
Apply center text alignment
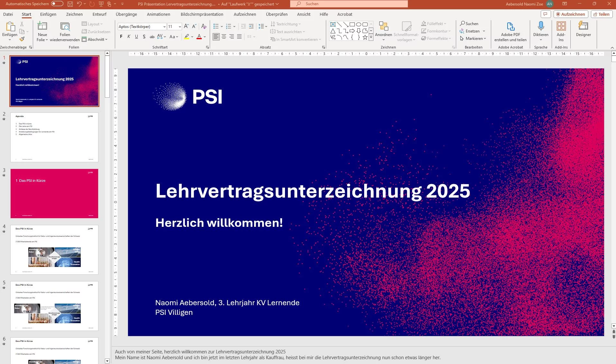223,37
